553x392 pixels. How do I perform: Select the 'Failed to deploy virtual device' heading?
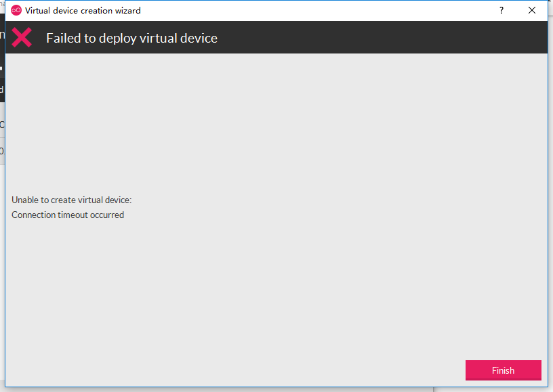click(x=131, y=38)
